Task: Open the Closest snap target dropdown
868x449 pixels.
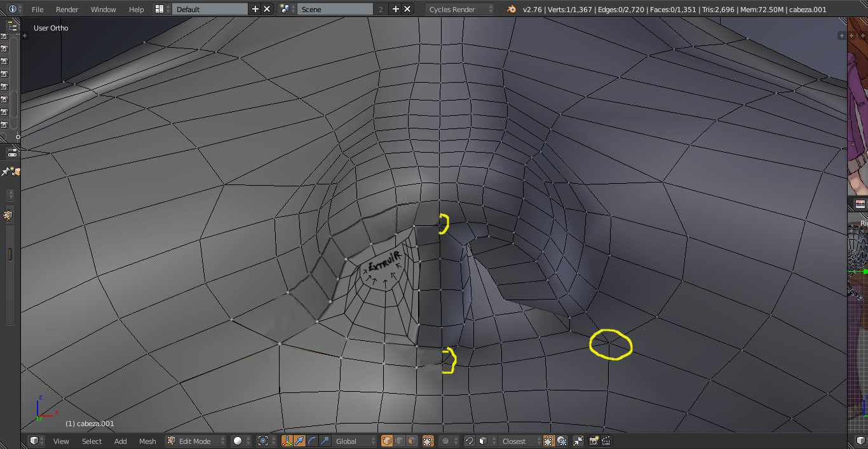Action: point(520,441)
